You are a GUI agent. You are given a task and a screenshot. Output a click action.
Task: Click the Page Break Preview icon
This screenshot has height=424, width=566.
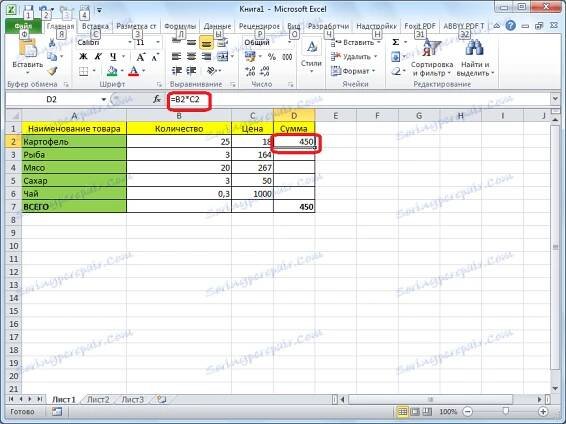point(427,411)
